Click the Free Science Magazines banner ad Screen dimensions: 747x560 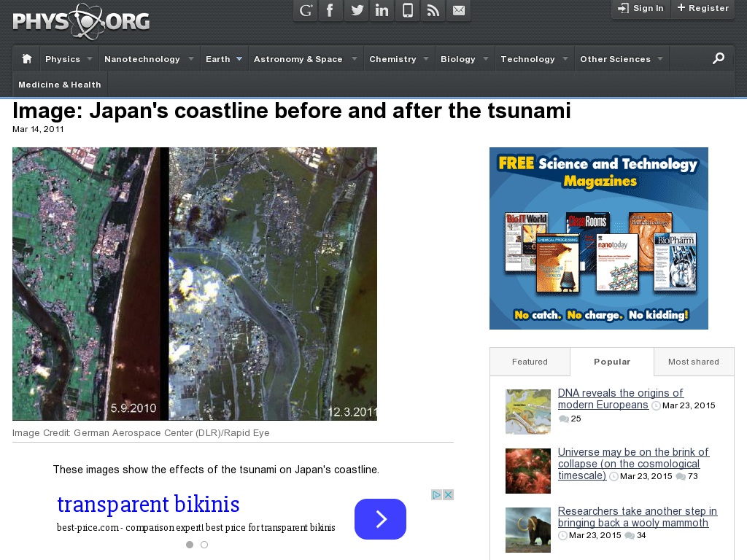click(x=599, y=238)
